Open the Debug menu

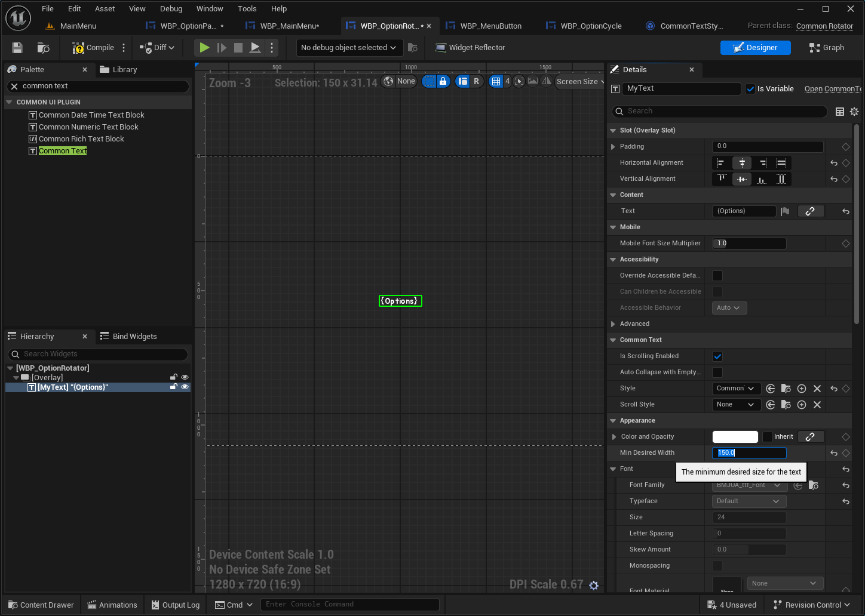pos(171,9)
